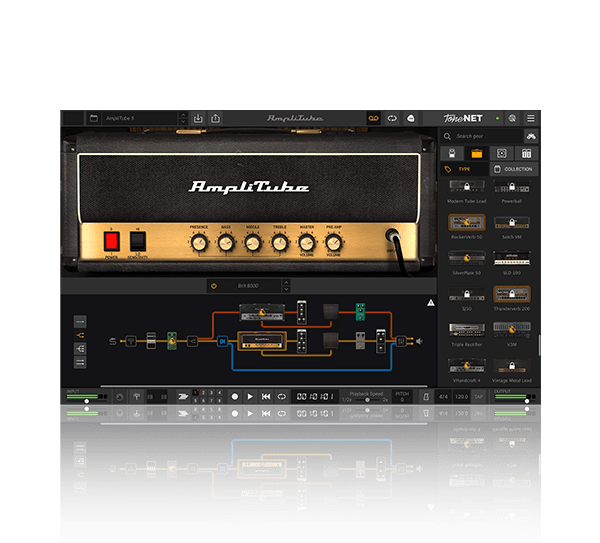Screen dimensions: 600x543
Task: Toggle the looper icon in top bar
Action: click(392, 118)
